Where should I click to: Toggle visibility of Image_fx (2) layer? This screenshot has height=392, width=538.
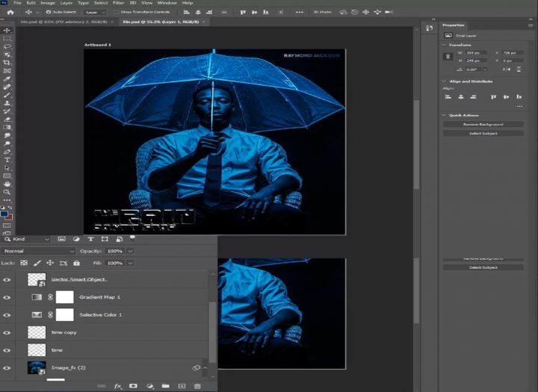click(7, 368)
